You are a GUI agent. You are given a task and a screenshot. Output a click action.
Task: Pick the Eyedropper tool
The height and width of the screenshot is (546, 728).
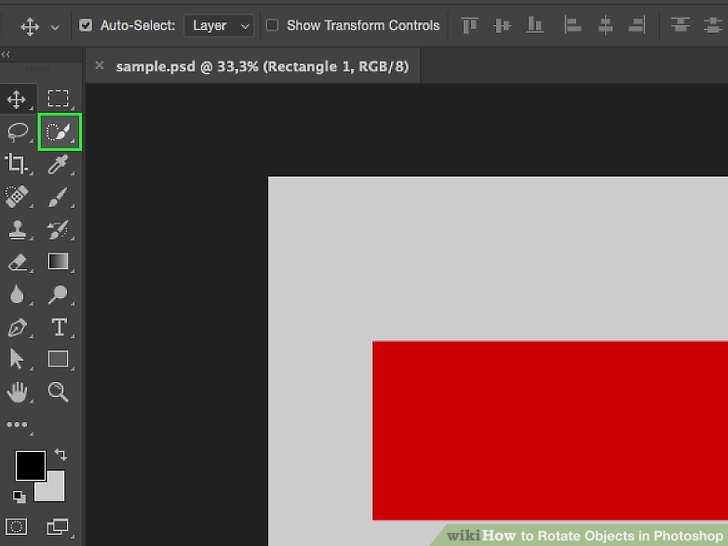coord(58,164)
